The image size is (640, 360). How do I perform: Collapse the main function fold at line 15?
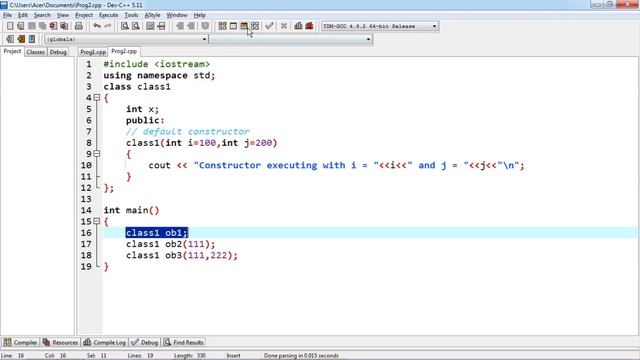click(97, 221)
